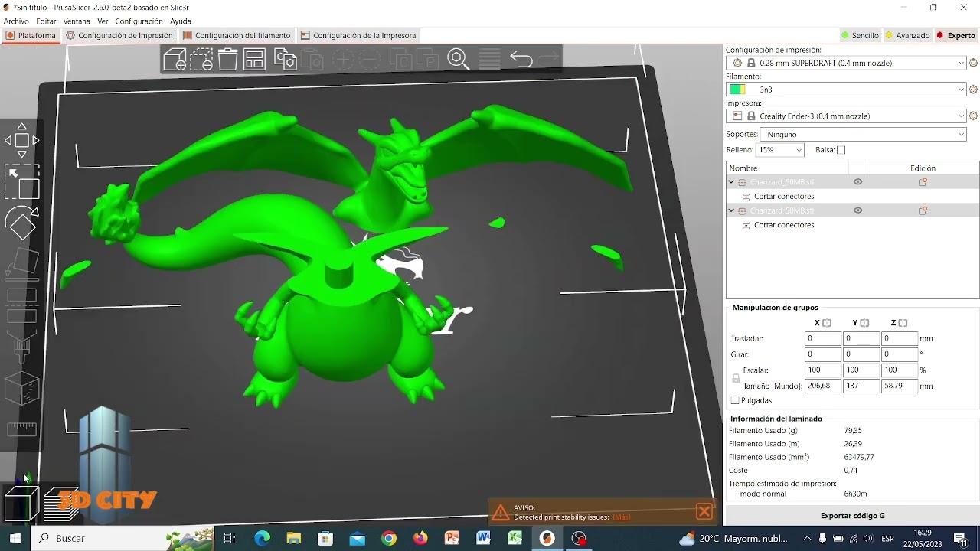Toggle the Z axis coordinate icon
This screenshot has width=980, height=551.
click(x=903, y=323)
